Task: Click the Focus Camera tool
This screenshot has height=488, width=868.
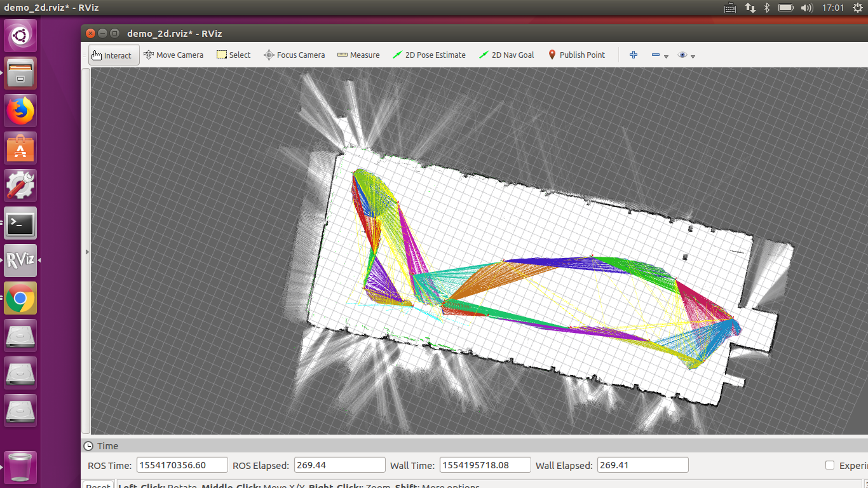Action: pos(294,55)
